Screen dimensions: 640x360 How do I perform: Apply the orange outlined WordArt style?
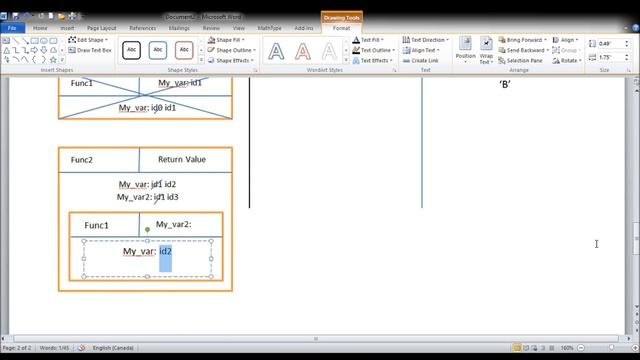coord(303,51)
